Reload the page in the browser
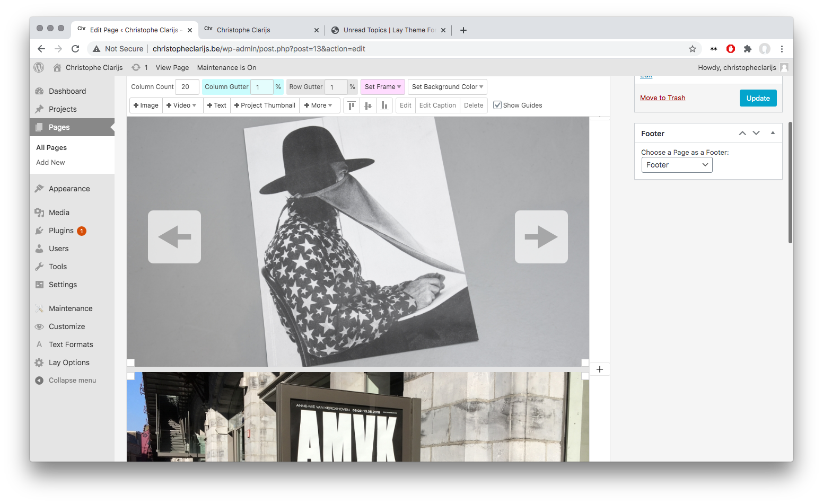The width and height of the screenshot is (823, 504). point(75,49)
